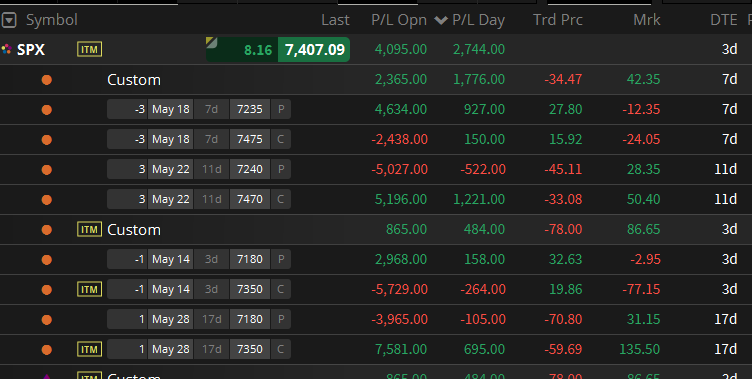
Task: Click the sort arrow beside P/L Day
Action: pos(441,20)
